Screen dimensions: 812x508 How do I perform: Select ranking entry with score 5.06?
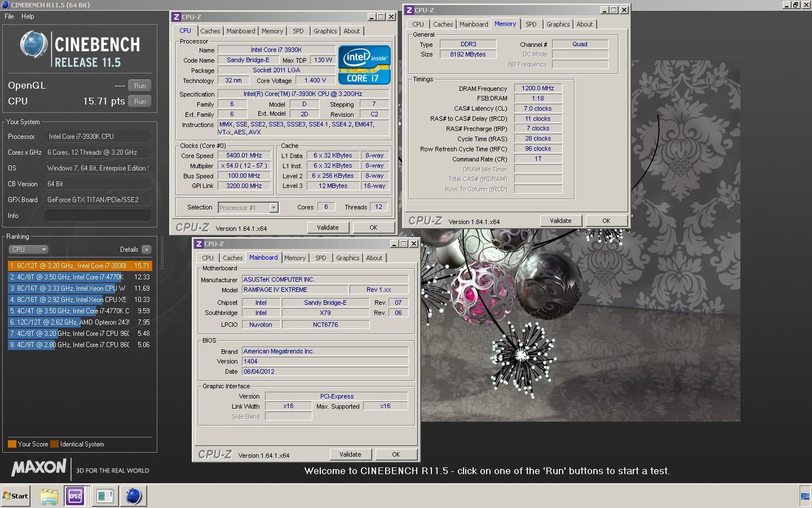pyautogui.click(x=80, y=345)
